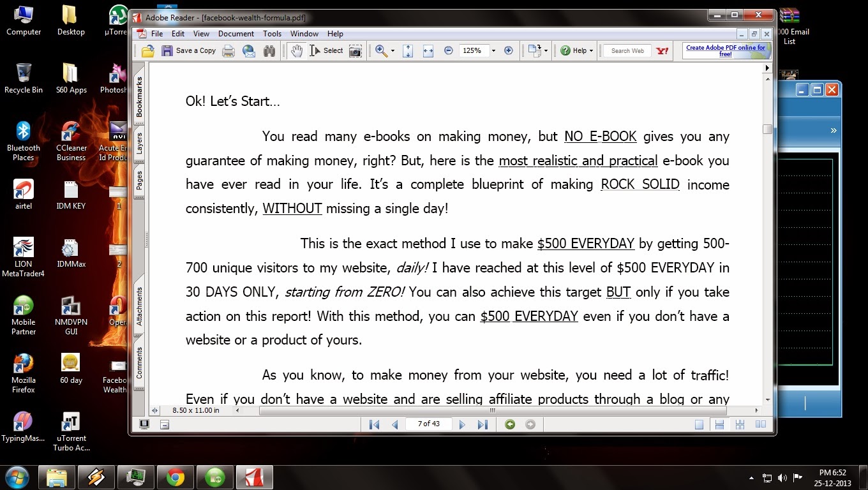Screen dimensions: 868x490
Task: Open the Help dropdown menu
Action: tap(574, 50)
